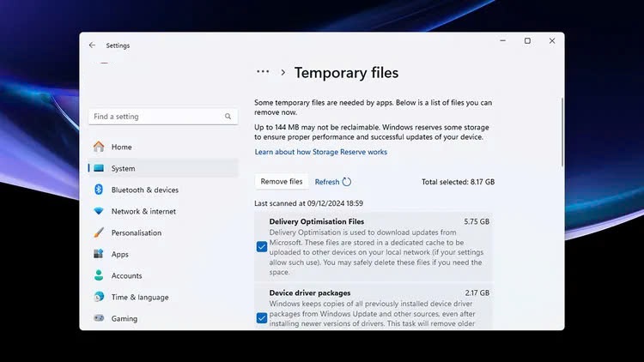Click the search magnifier icon
Viewport: 644px width, 362px height.
pos(228,117)
